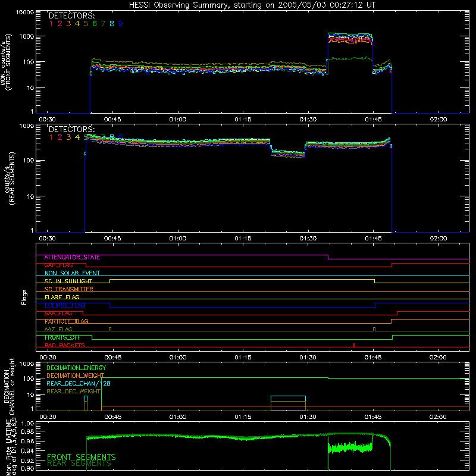Viewport: 476px width, 476px height.
Task: Click the PARTICLE_FLAG label
Action: coord(67,321)
